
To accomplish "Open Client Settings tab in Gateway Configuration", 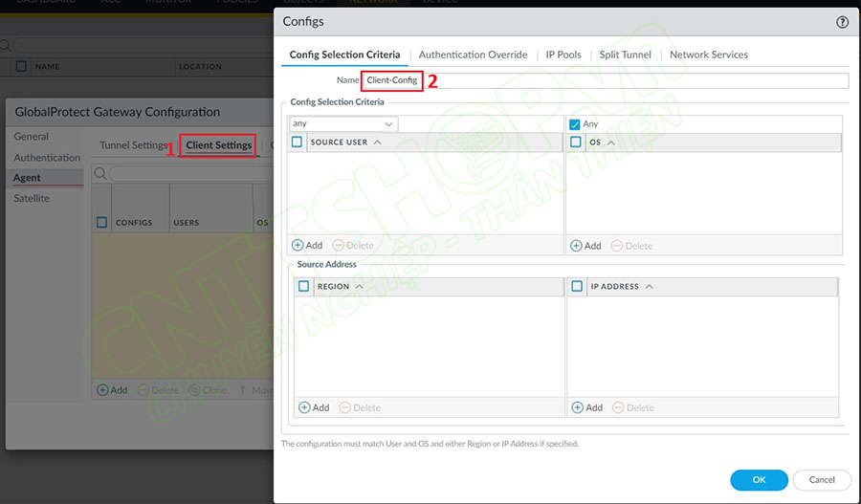I will coord(218,145).
